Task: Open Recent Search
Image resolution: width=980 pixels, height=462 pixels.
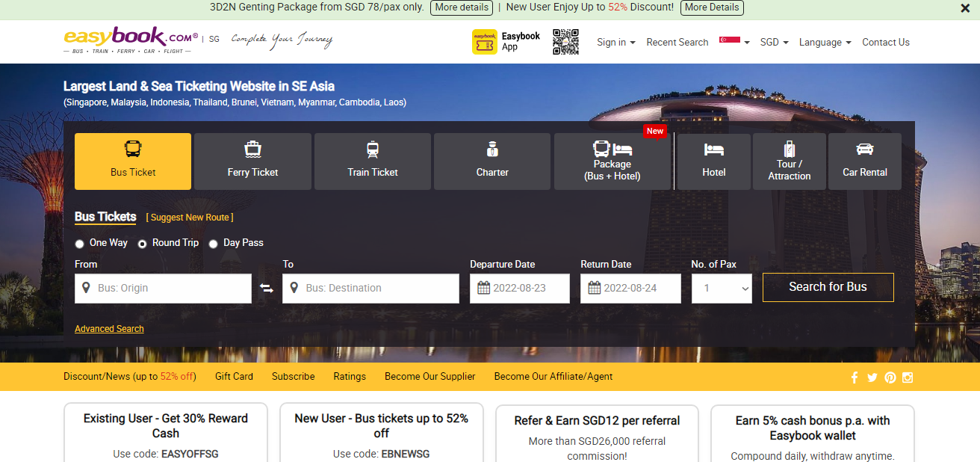Action: pos(677,43)
